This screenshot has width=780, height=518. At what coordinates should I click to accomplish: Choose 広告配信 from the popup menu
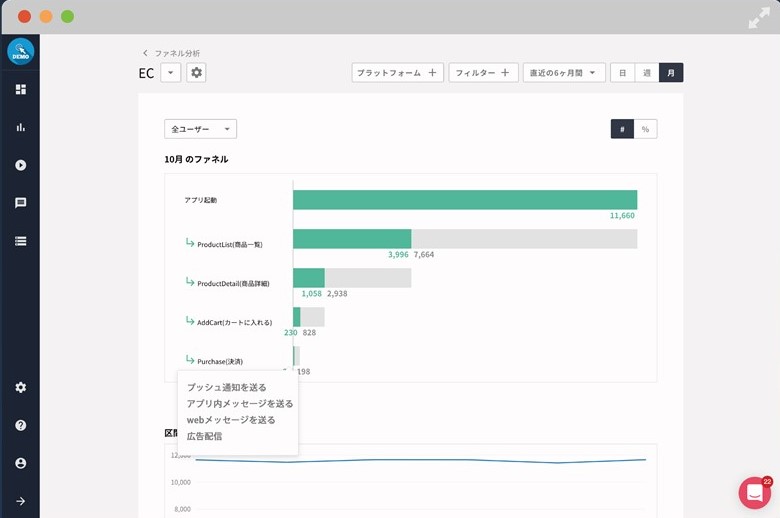click(205, 436)
